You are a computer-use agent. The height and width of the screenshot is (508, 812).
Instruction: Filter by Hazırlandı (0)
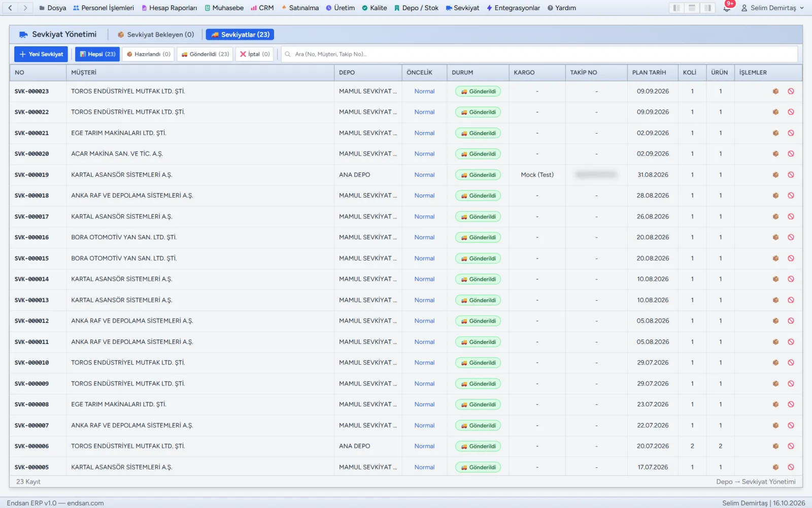coord(148,54)
